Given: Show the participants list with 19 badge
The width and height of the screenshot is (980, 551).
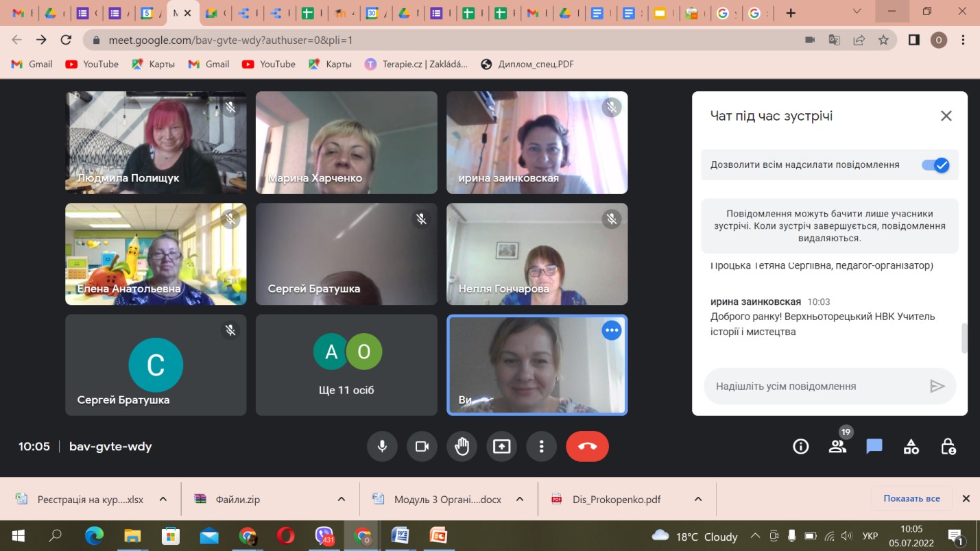Looking at the screenshot, I should coord(837,447).
